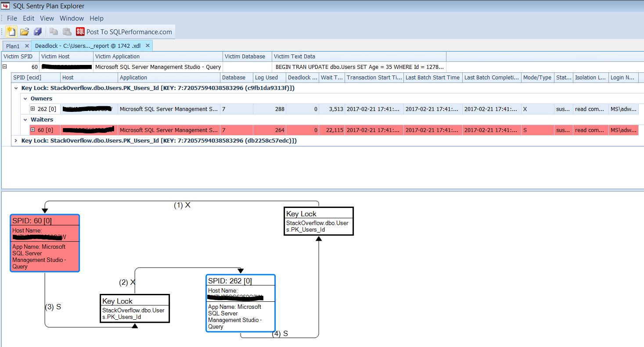The height and width of the screenshot is (347, 644).
Task: Switch to the Plan1 tab
Action: coord(13,46)
